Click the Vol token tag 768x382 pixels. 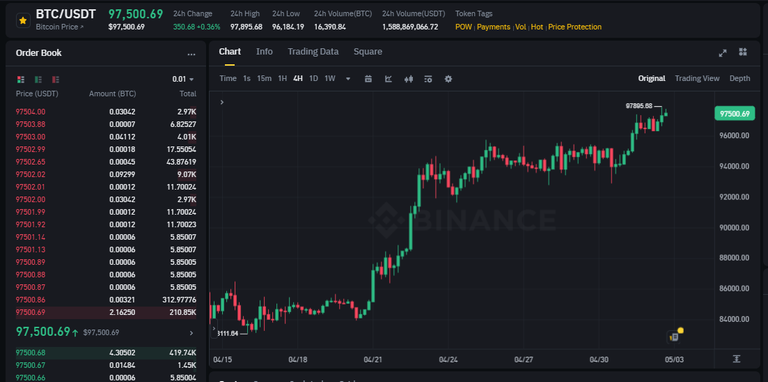coord(520,27)
